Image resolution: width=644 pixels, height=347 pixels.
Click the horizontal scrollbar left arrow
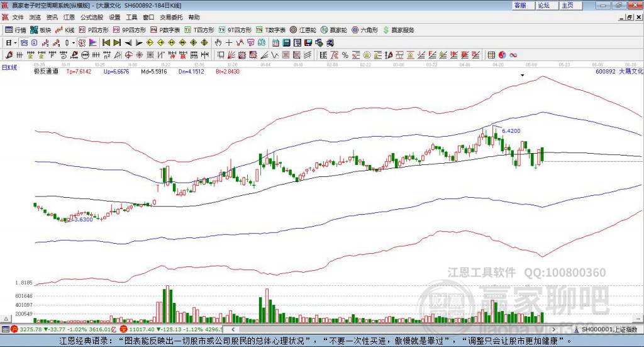pyautogui.click(x=233, y=329)
